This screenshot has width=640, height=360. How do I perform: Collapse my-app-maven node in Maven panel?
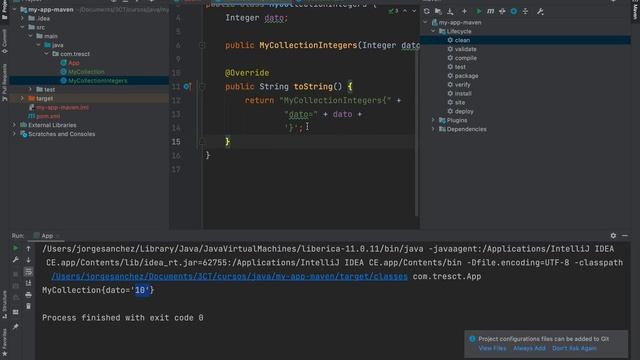pos(425,22)
